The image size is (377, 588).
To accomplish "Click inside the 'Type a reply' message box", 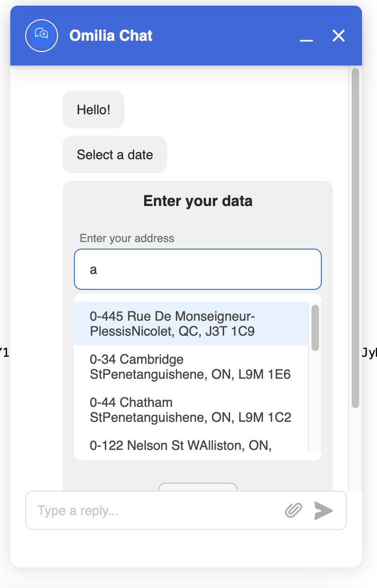I will [x=140, y=511].
